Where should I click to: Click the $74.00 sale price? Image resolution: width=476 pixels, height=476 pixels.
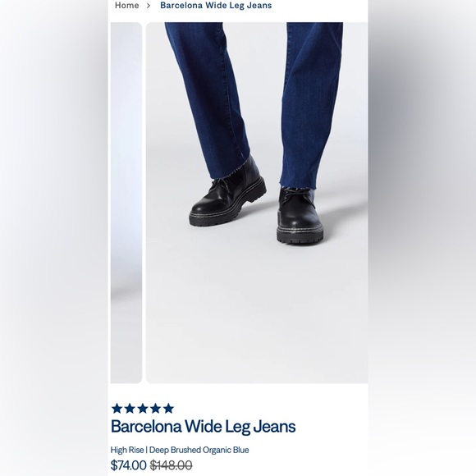128,465
